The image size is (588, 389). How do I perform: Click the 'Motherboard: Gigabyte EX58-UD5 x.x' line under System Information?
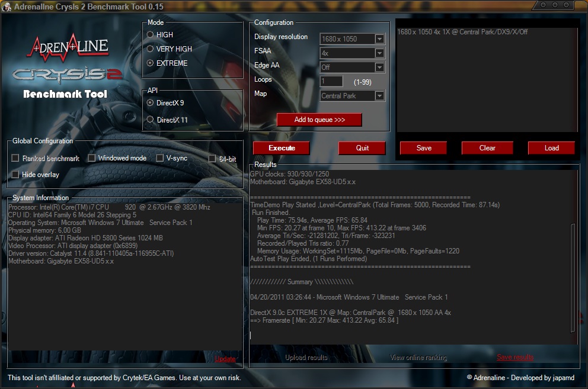[x=60, y=261]
